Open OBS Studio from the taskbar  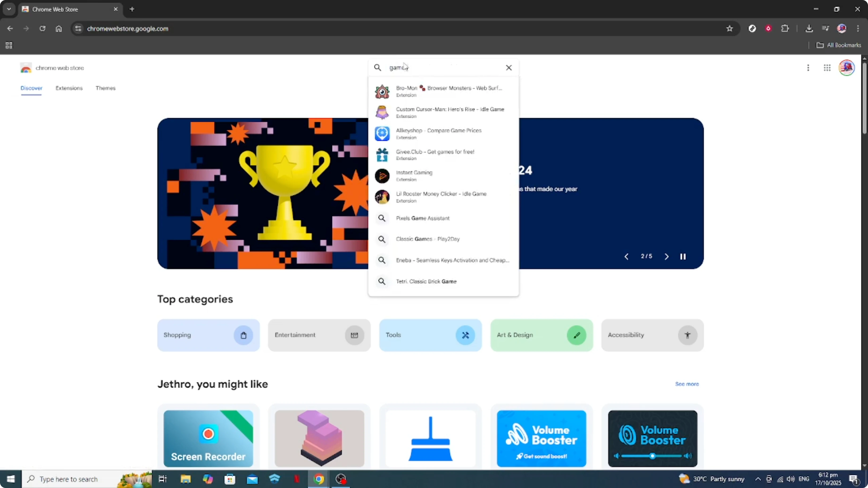click(x=341, y=479)
